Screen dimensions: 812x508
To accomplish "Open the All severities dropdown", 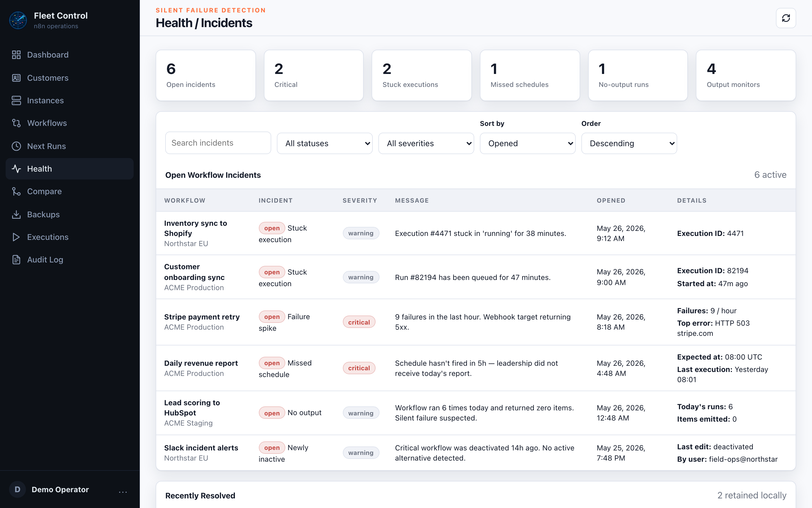I will pyautogui.click(x=426, y=143).
